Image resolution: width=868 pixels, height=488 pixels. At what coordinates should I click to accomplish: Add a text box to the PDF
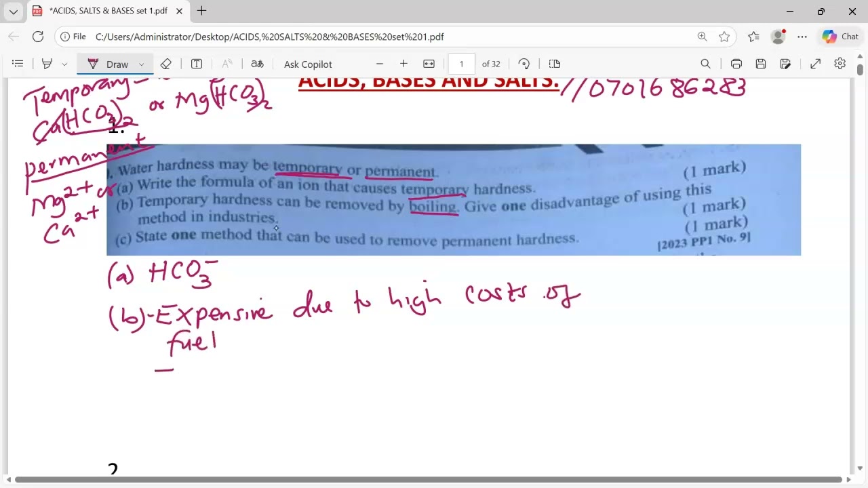(197, 64)
